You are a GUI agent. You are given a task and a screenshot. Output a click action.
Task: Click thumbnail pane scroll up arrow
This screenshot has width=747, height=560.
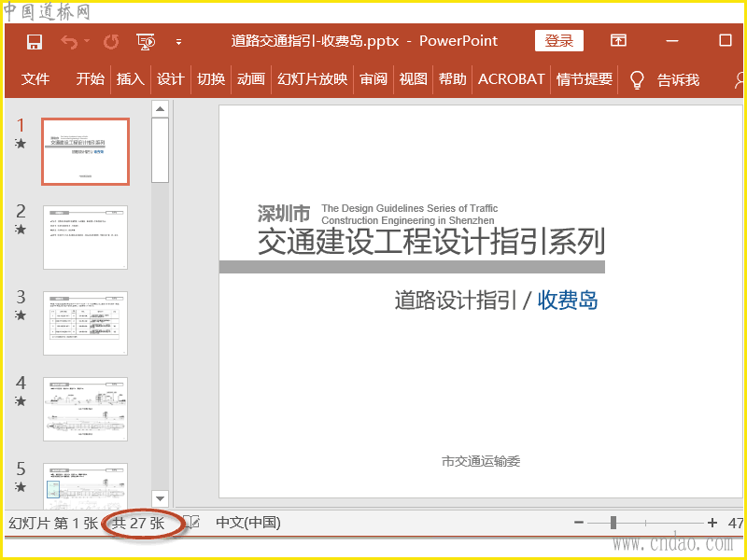coord(160,109)
